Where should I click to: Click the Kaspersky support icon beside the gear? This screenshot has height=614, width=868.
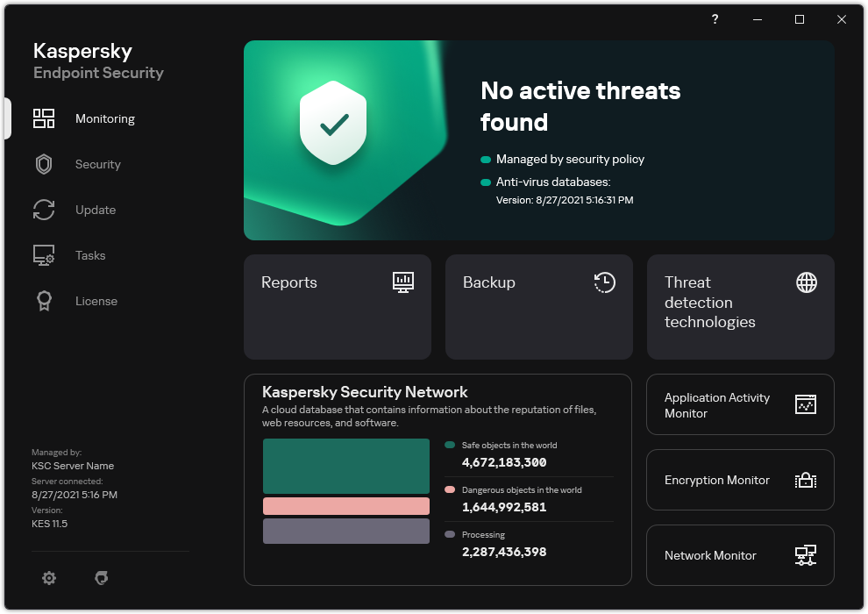tap(101, 578)
